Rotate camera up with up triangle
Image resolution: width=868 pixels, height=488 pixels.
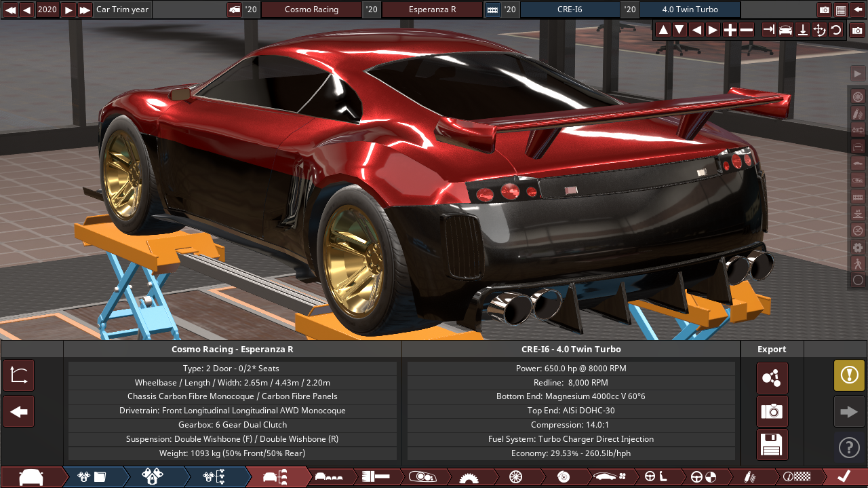coord(663,30)
